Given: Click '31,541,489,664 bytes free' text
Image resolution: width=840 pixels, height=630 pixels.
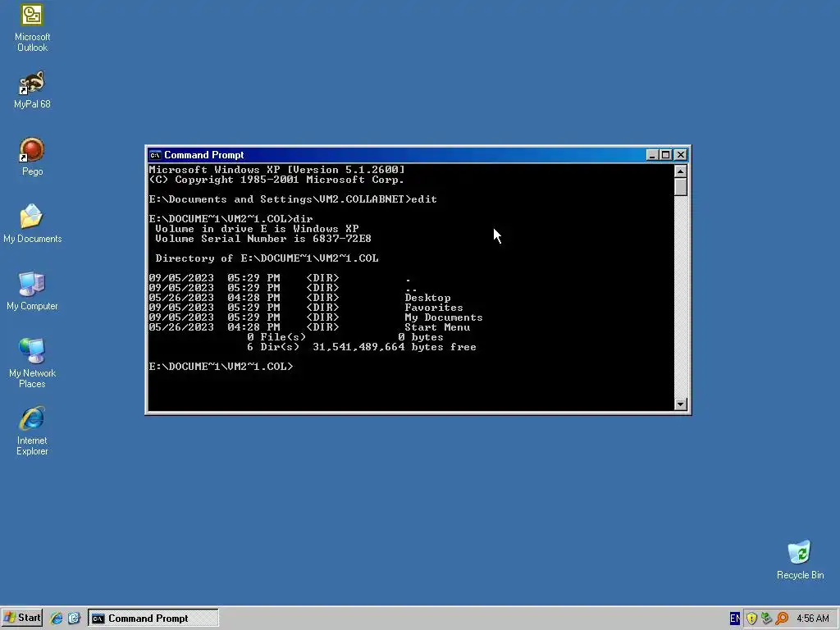Looking at the screenshot, I should pos(395,347).
